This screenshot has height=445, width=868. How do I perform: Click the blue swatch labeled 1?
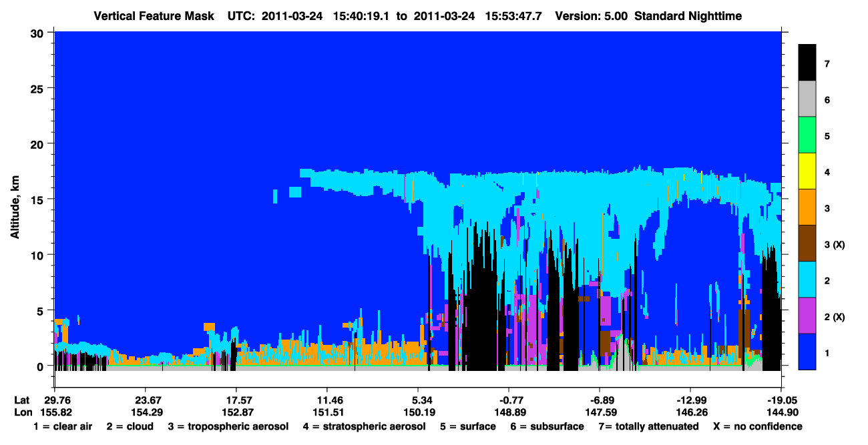point(807,351)
